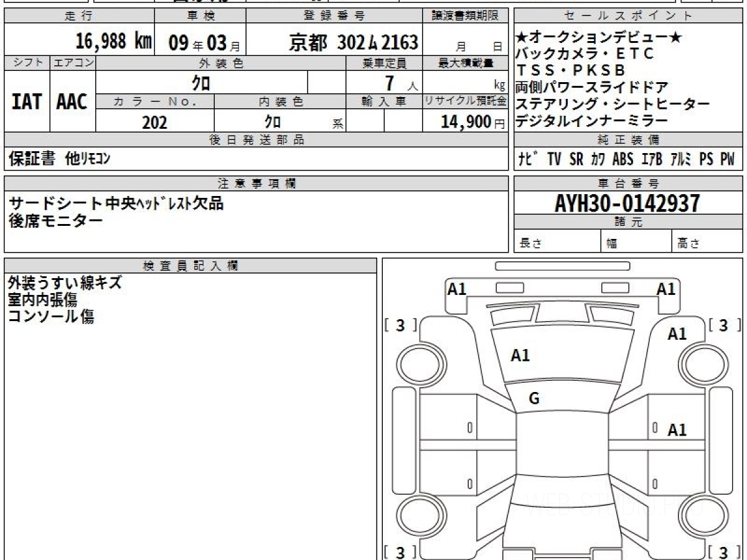Click the 車検 header cell
The height and width of the screenshot is (560, 747).
tap(200, 16)
